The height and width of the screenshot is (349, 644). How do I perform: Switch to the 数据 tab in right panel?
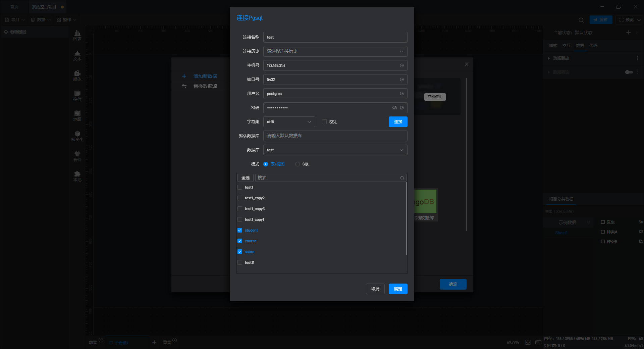[x=580, y=46]
